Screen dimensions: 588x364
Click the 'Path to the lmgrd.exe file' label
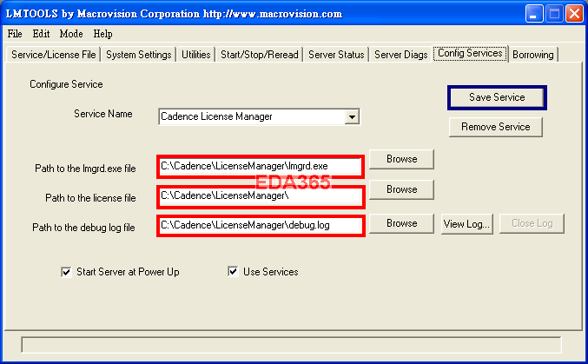[x=85, y=169]
